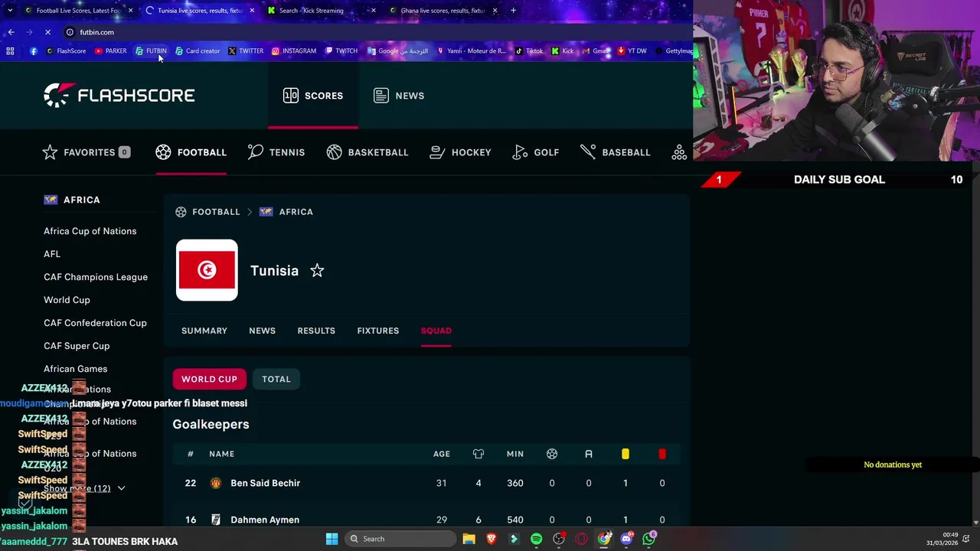The image size is (980, 551).
Task: Open AFL league in sidebar
Action: coord(52,254)
